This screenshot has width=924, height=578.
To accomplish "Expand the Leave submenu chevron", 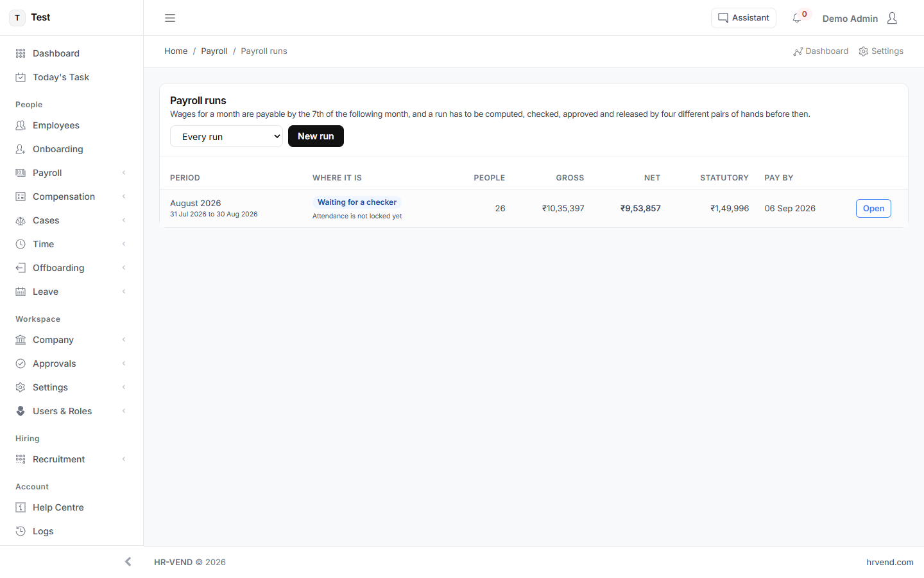I will click(124, 292).
